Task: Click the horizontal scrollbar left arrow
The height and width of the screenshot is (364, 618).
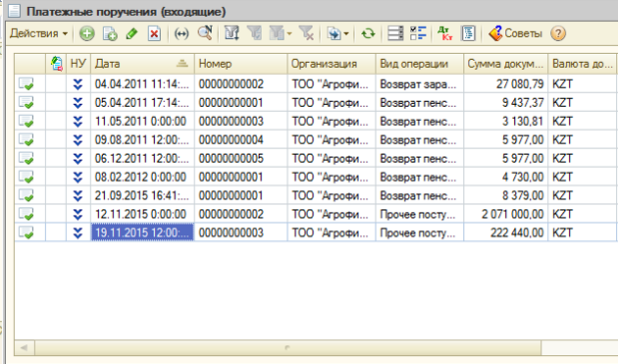Action: pos(25,347)
